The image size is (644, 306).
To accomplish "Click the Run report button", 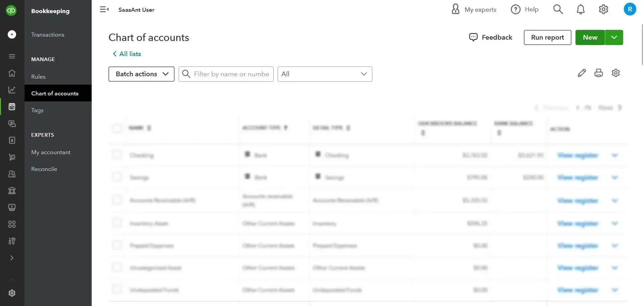I will [x=547, y=37].
